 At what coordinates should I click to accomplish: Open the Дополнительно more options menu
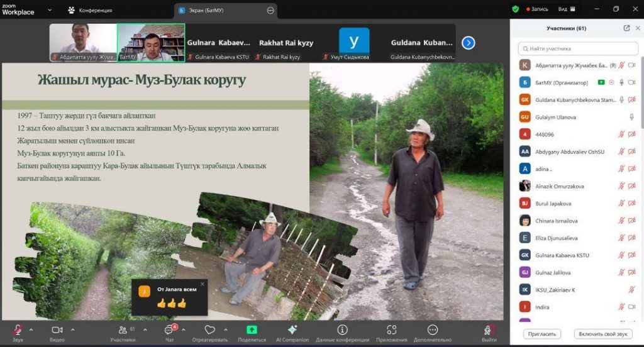[x=433, y=330]
